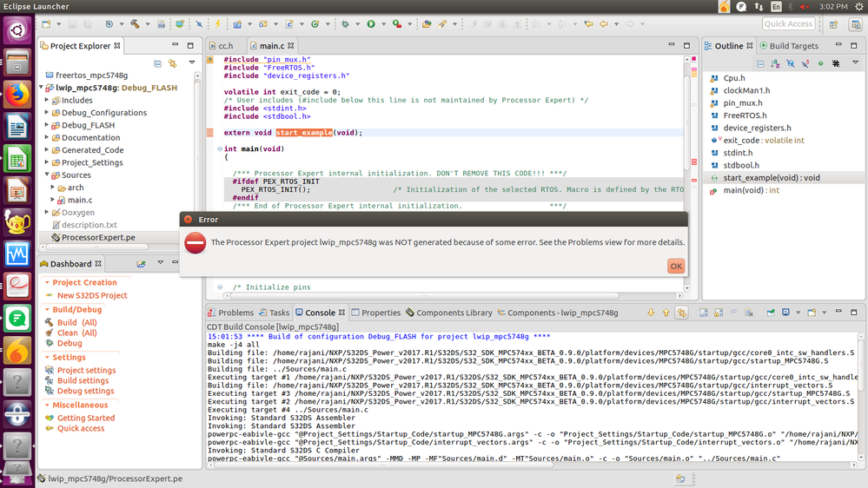Toggle Link with Editor in Project Explorer
This screenshot has height=488, width=868.
173,63
